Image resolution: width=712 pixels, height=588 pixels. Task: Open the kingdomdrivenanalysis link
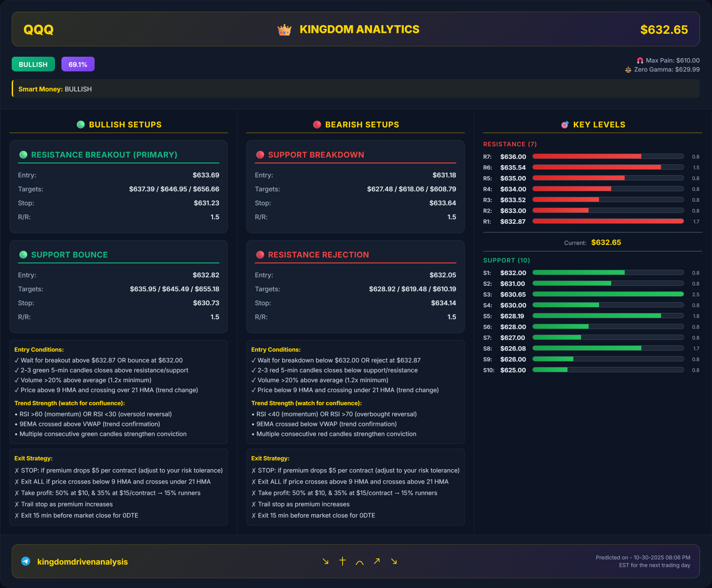[x=82, y=562]
